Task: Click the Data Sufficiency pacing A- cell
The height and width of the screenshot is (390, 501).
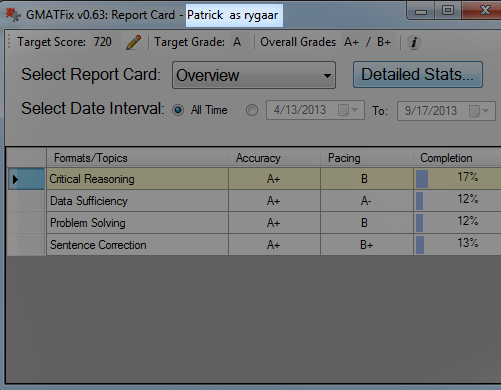Action: click(x=367, y=201)
